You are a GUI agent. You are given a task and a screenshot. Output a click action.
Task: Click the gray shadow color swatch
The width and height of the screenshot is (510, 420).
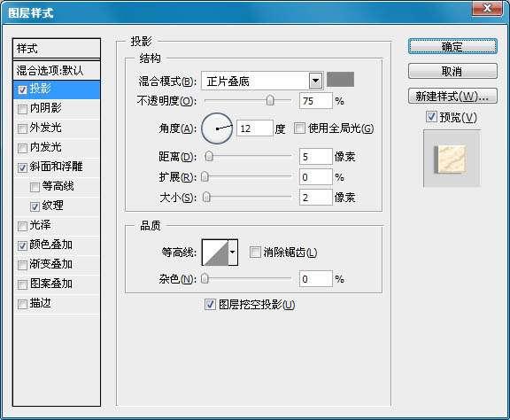(x=340, y=80)
